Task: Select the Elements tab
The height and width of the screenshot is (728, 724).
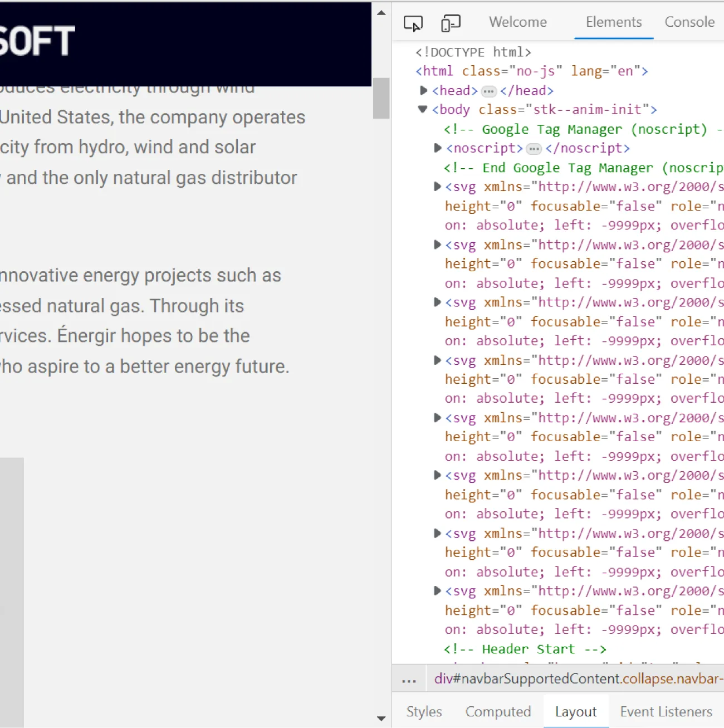Action: click(x=614, y=22)
